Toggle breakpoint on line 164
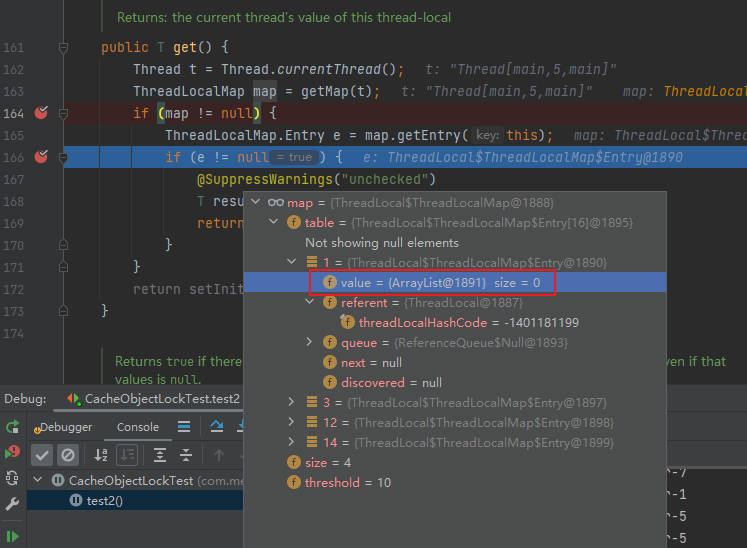This screenshot has height=548, width=747. pyautogui.click(x=41, y=113)
